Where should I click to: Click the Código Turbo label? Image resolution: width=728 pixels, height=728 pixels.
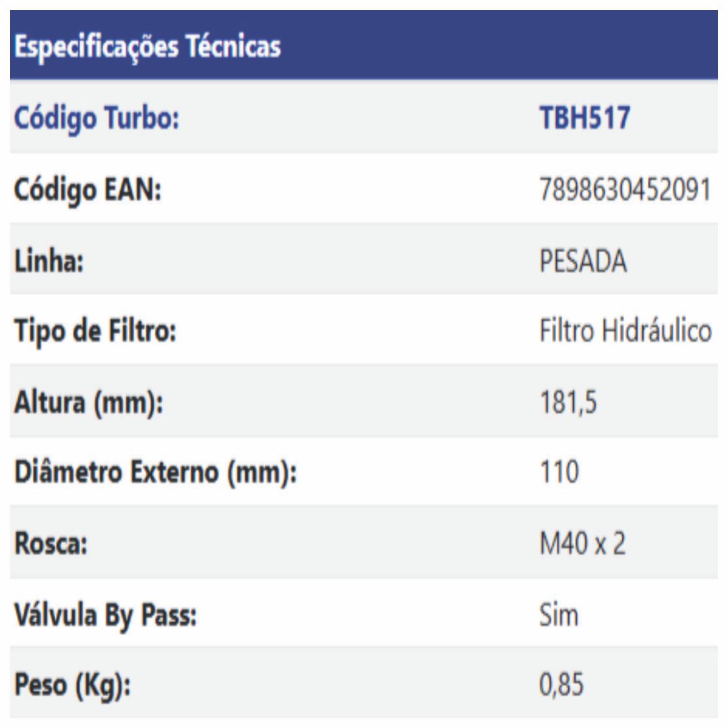pos(95,119)
